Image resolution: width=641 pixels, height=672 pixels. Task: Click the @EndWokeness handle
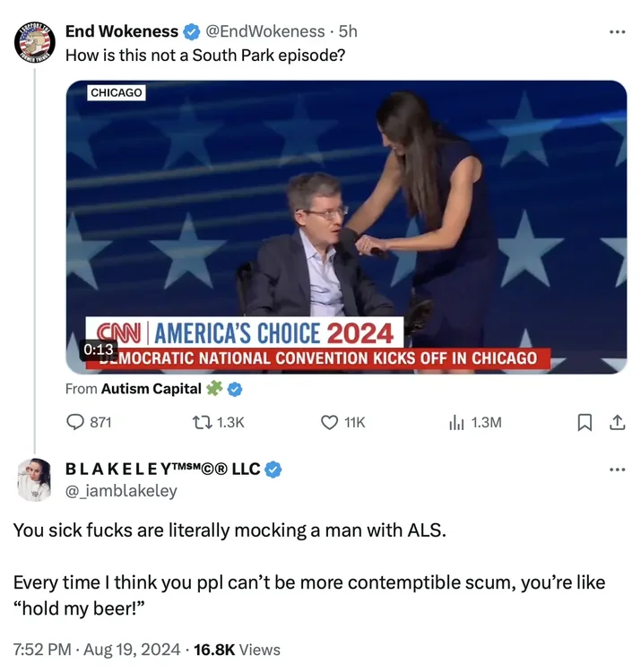coord(265,31)
